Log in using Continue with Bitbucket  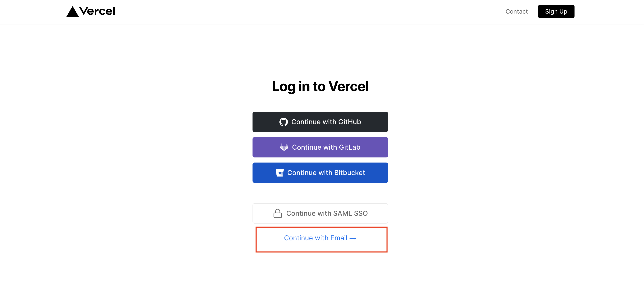pos(320,173)
